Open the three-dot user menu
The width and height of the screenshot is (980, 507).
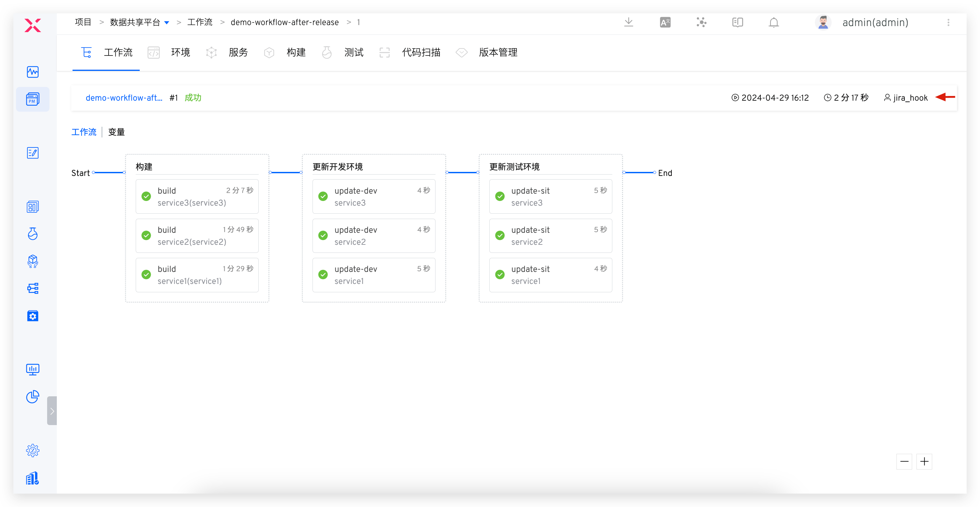(948, 22)
